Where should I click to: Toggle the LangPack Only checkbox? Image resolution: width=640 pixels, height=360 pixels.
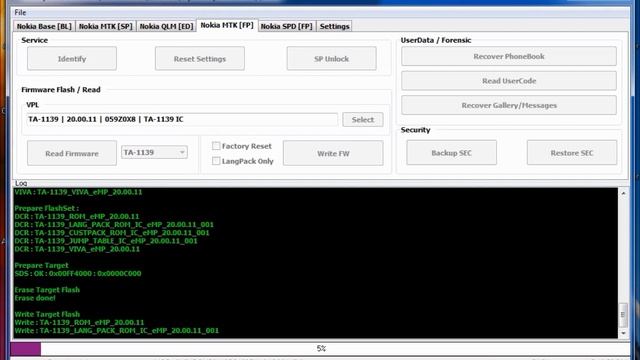tap(216, 161)
